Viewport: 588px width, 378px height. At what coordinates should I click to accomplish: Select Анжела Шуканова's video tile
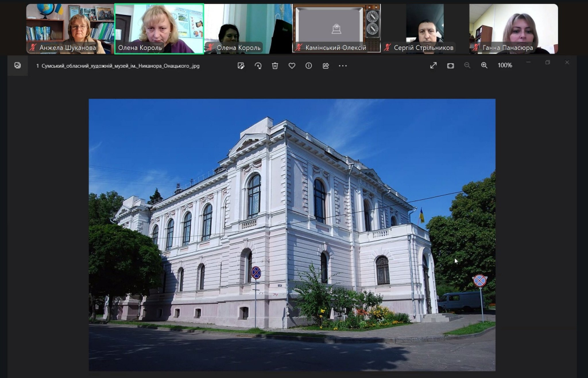(x=69, y=29)
